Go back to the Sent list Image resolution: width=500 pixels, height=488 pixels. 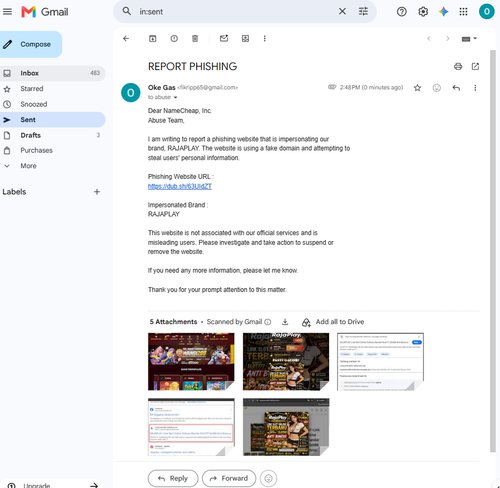(126, 38)
